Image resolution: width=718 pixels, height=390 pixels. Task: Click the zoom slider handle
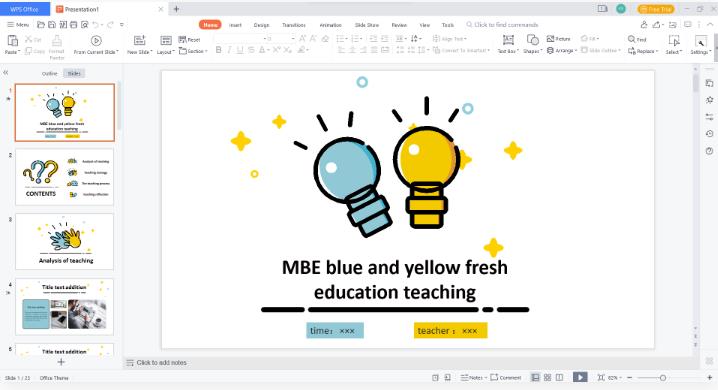(x=662, y=378)
